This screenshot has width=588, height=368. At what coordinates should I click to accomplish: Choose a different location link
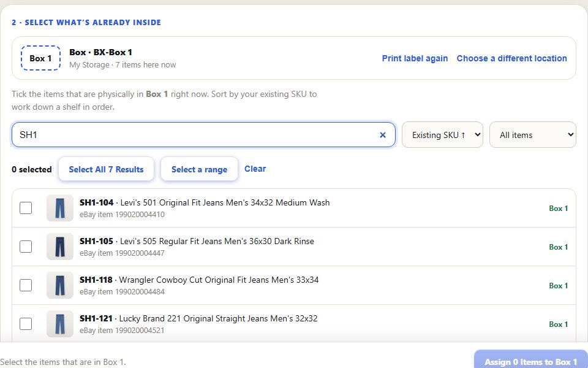(x=511, y=59)
